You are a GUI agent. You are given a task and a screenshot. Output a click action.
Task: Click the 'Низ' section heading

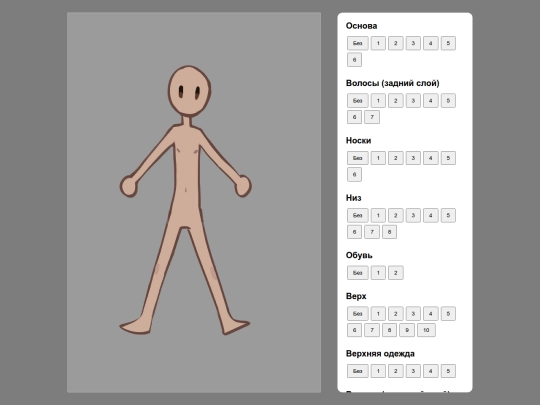(x=354, y=198)
